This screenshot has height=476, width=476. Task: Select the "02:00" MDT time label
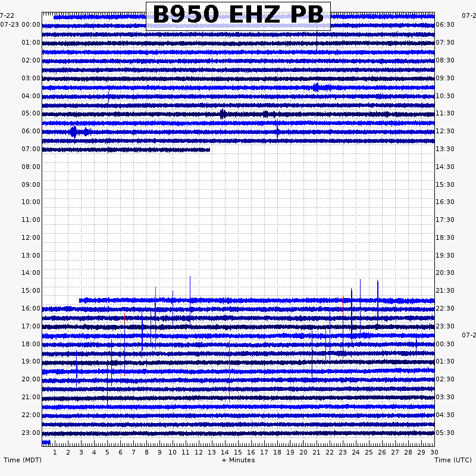click(x=31, y=61)
